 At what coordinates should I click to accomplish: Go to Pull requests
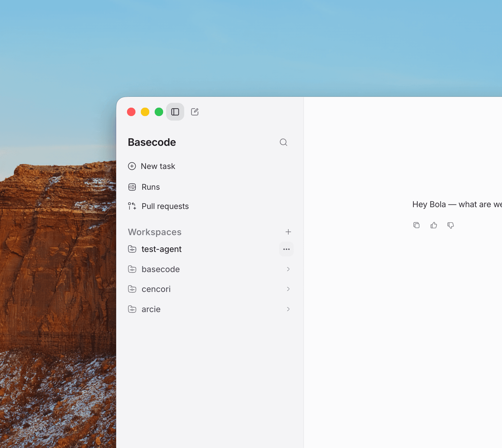pos(158,206)
